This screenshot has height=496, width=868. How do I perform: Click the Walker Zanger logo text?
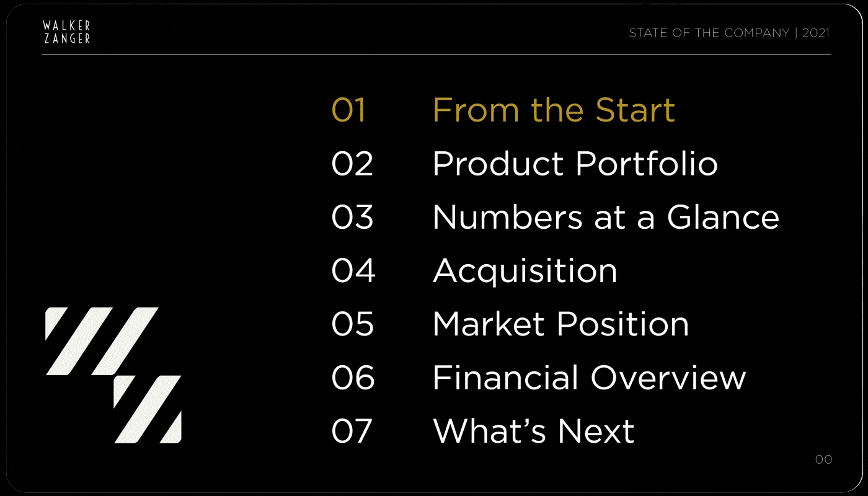click(66, 32)
